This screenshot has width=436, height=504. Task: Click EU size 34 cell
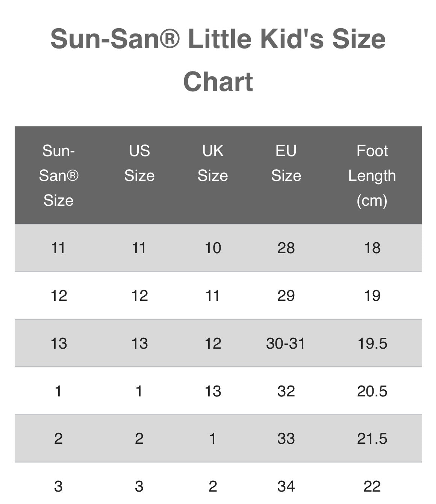(x=286, y=487)
